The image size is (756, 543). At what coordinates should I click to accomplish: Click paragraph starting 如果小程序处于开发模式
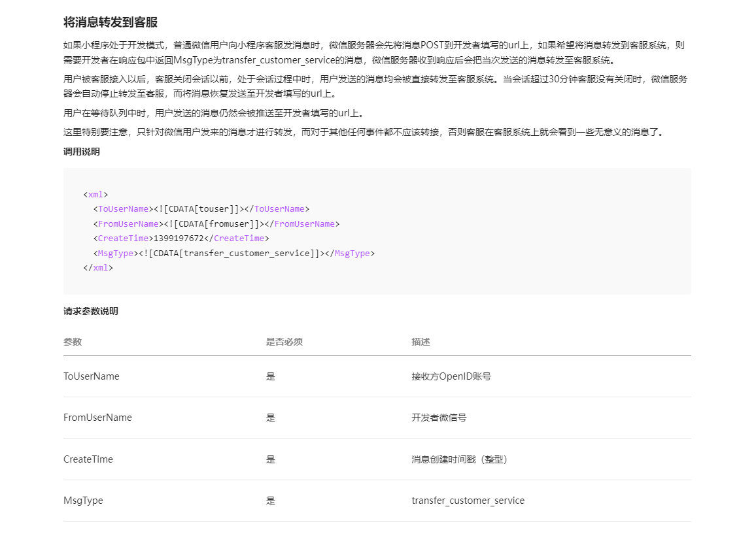374,52
